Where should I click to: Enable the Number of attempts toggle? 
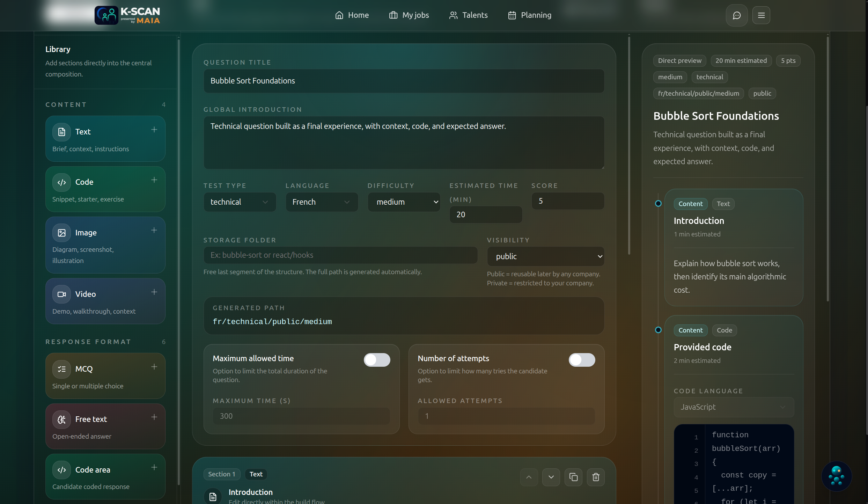582,360
